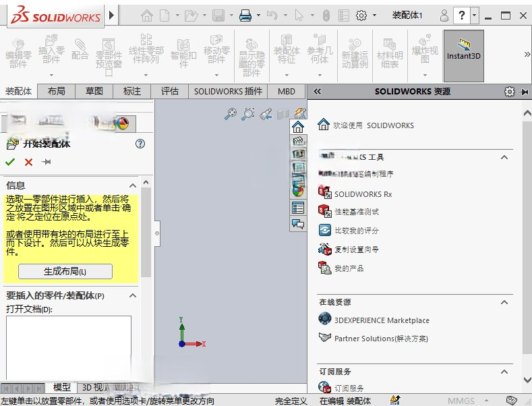Open dropdown arrow next to Save icon

[231, 16]
